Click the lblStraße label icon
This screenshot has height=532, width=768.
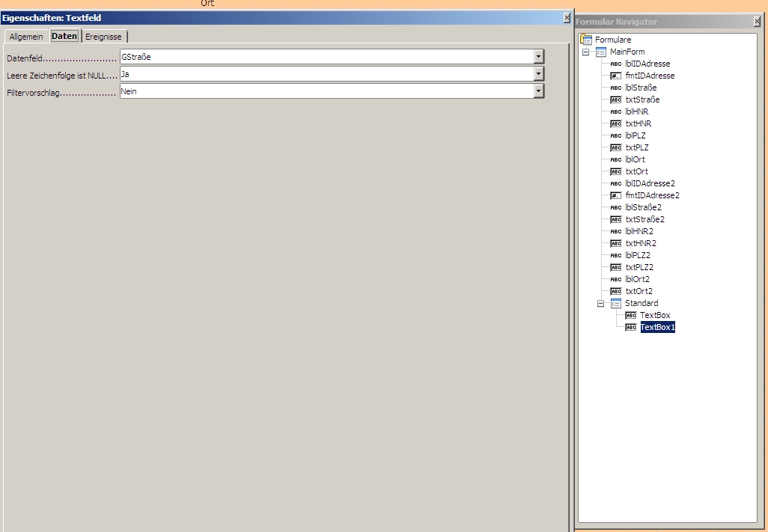pos(615,88)
